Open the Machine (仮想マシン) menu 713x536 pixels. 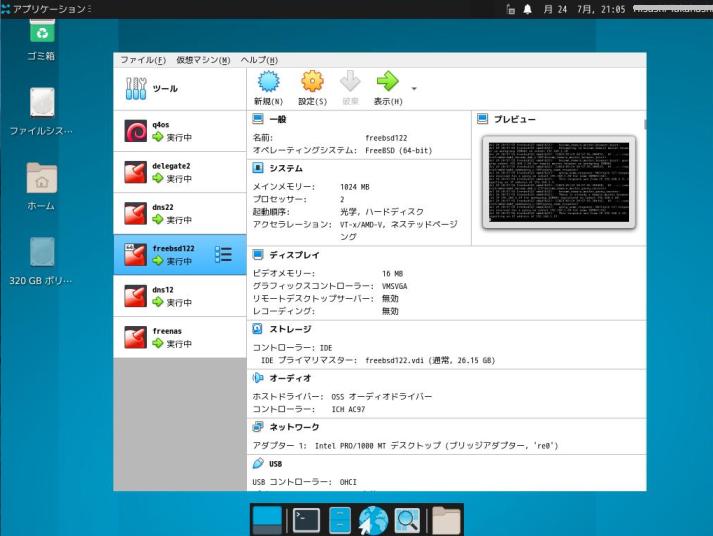tap(203, 60)
